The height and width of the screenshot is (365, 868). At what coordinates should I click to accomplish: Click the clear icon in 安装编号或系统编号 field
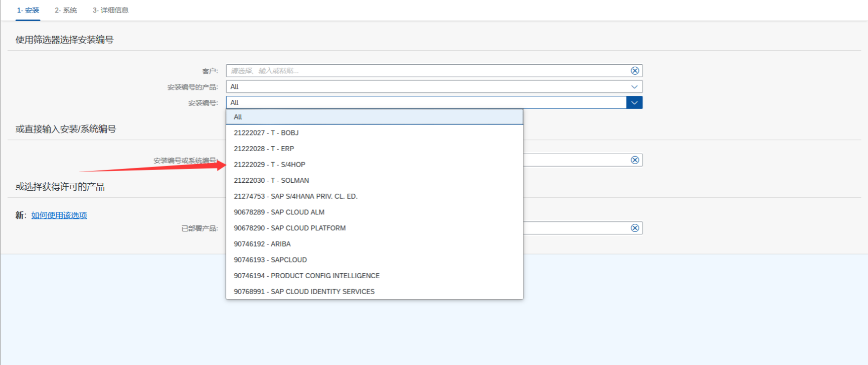click(634, 160)
